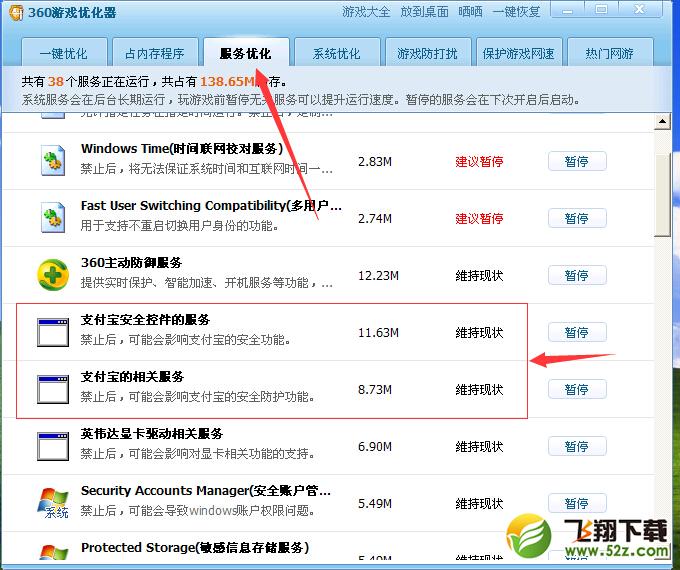Select the Windows Time(时间联网校对服务) title

click(182, 149)
